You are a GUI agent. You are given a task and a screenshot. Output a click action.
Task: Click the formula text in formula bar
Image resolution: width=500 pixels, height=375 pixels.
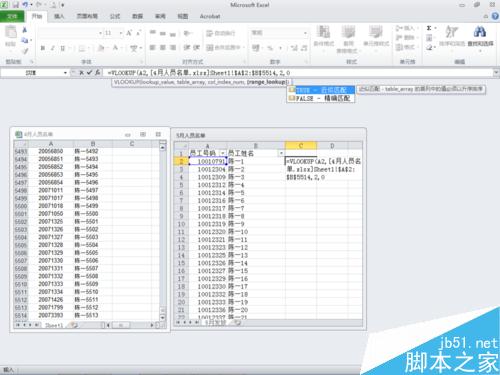(x=199, y=73)
